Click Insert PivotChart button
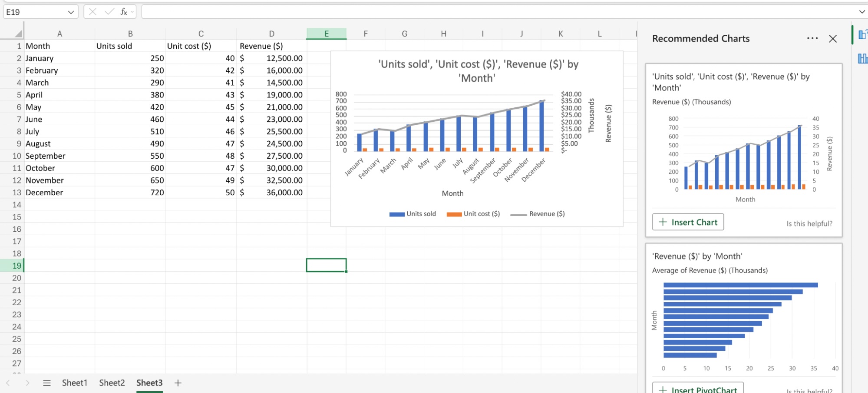Screen dimensions: 868x393 [x=698, y=390]
